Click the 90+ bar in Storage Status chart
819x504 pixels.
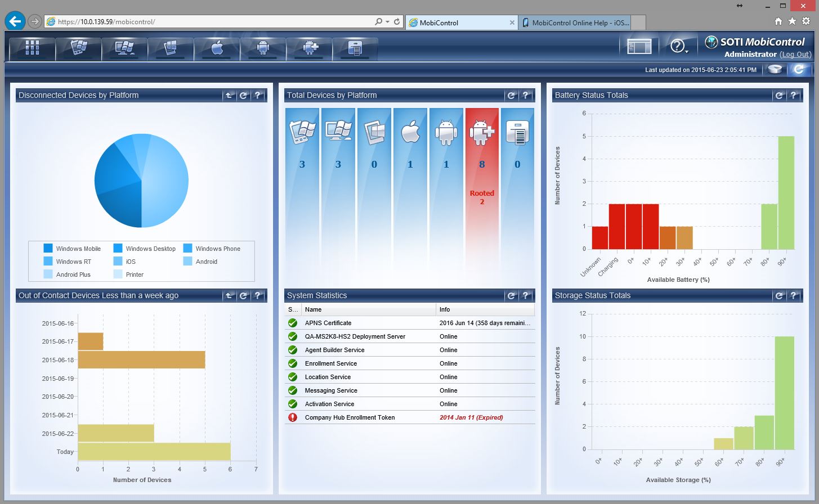pos(785,393)
